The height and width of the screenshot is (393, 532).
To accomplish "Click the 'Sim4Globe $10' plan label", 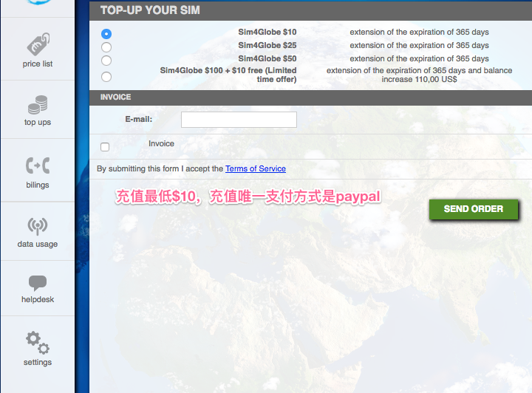I will [267, 32].
